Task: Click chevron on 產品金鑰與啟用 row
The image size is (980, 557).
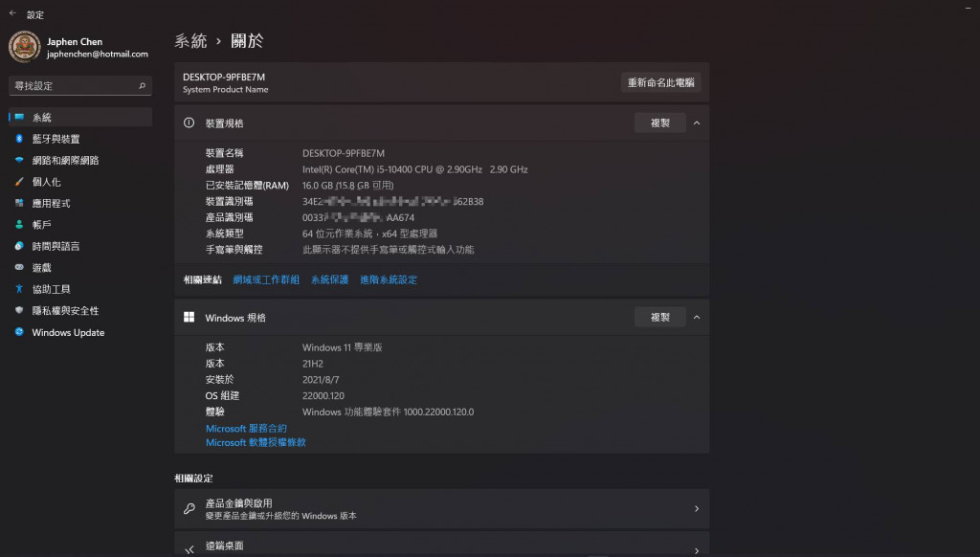Action: point(697,509)
